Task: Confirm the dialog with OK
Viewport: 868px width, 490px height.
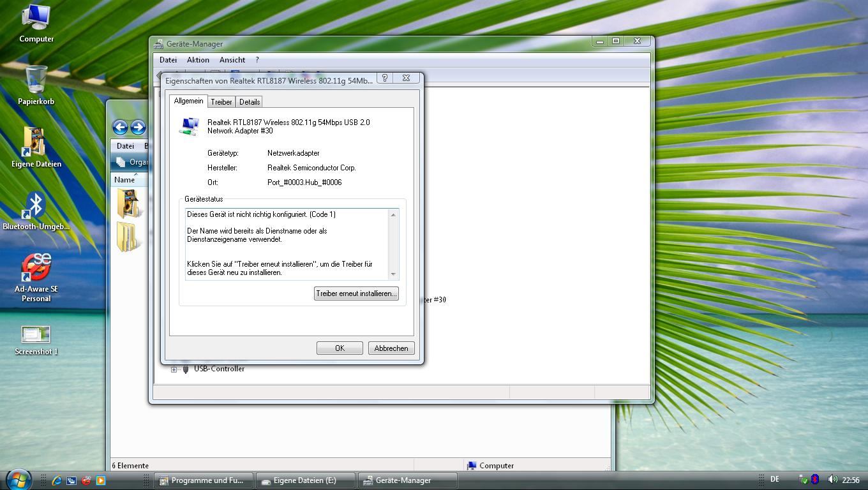Action: (x=340, y=348)
